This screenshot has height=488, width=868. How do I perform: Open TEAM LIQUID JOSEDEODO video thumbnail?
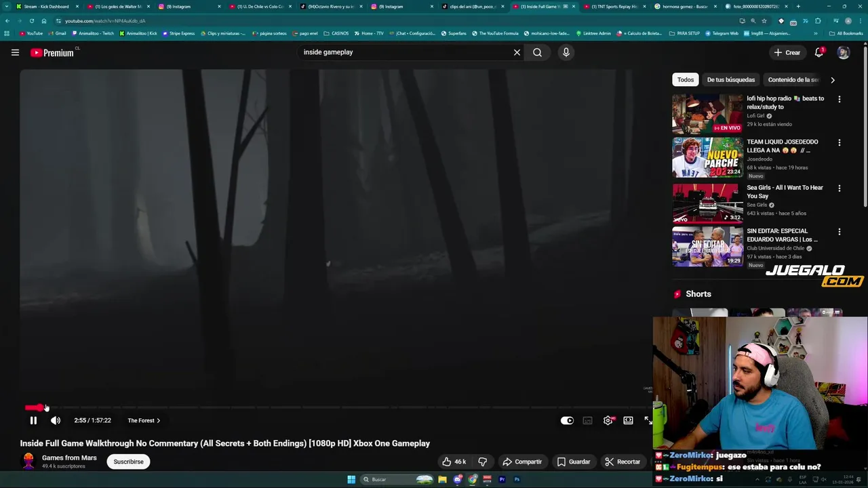pyautogui.click(x=707, y=157)
